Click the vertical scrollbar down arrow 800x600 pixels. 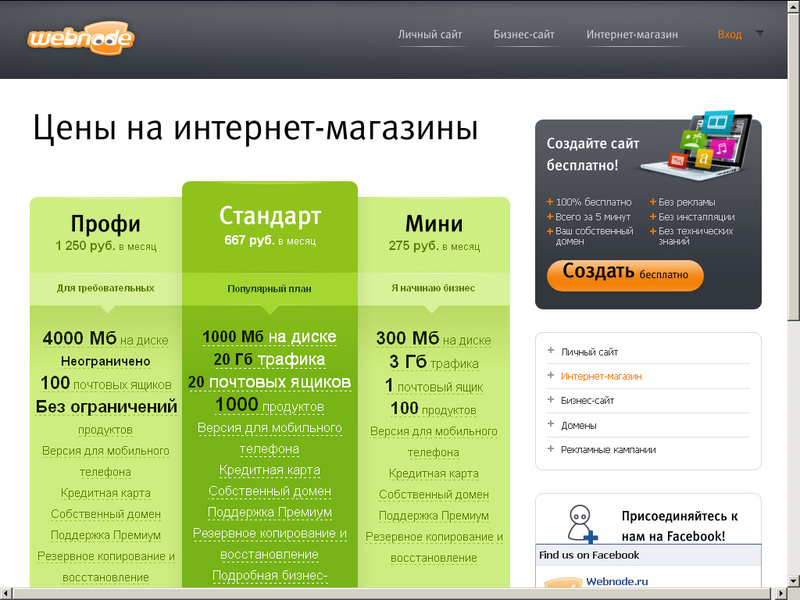794,581
